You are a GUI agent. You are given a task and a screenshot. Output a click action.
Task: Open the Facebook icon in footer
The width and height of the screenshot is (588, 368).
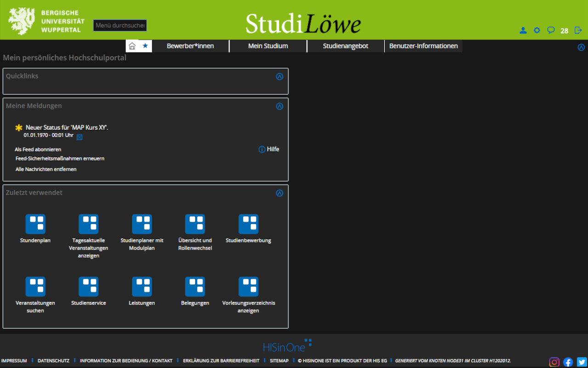tap(568, 362)
